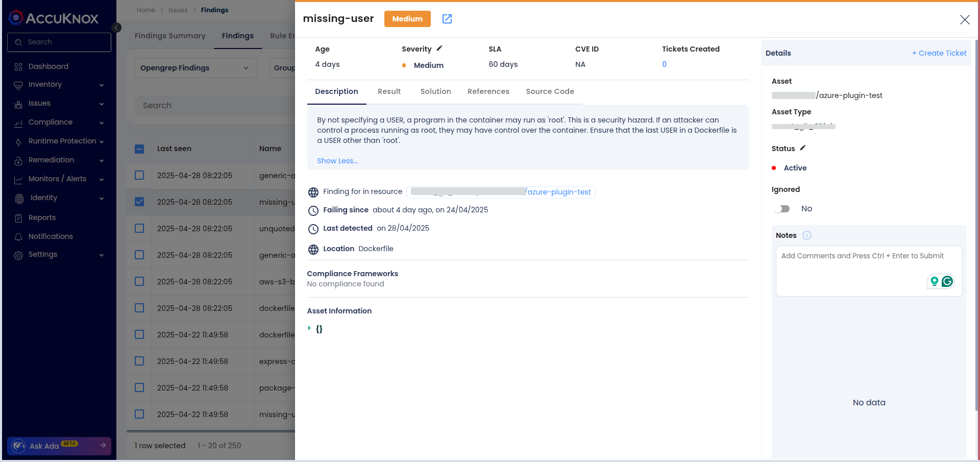This screenshot has height=462, width=980.
Task: Expand the Compliance menu chevron
Action: (x=102, y=123)
